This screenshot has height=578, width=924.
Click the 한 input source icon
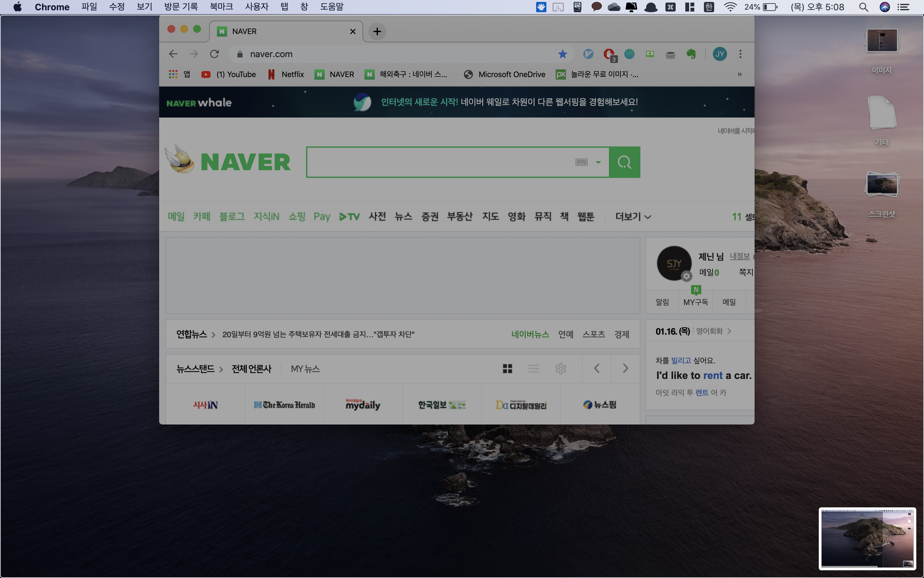709,7
